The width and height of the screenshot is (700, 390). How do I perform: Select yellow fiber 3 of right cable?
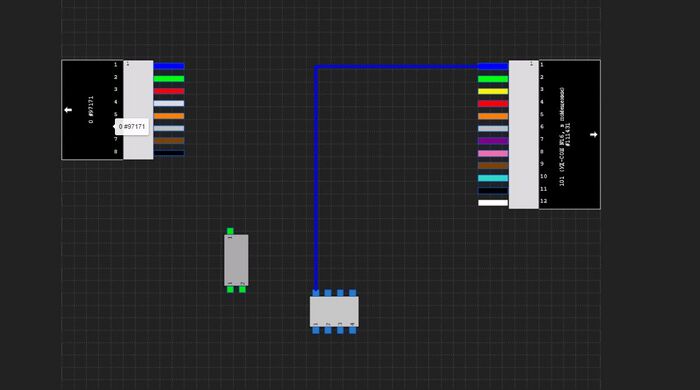pos(493,91)
